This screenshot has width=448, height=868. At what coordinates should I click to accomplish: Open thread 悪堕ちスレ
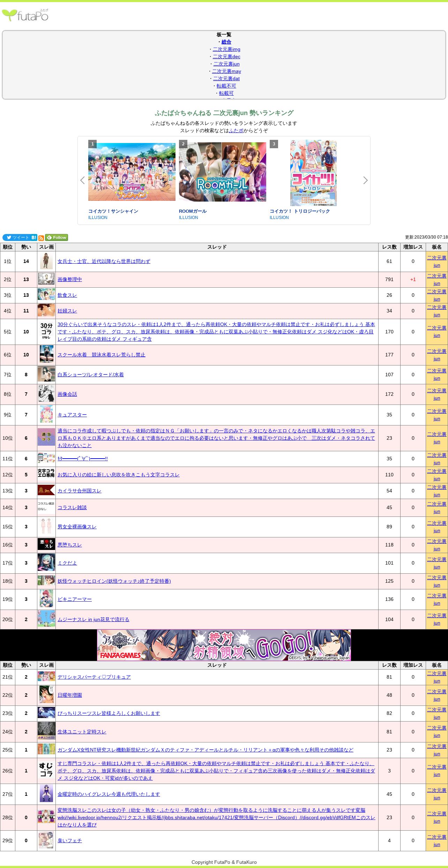pos(70,545)
